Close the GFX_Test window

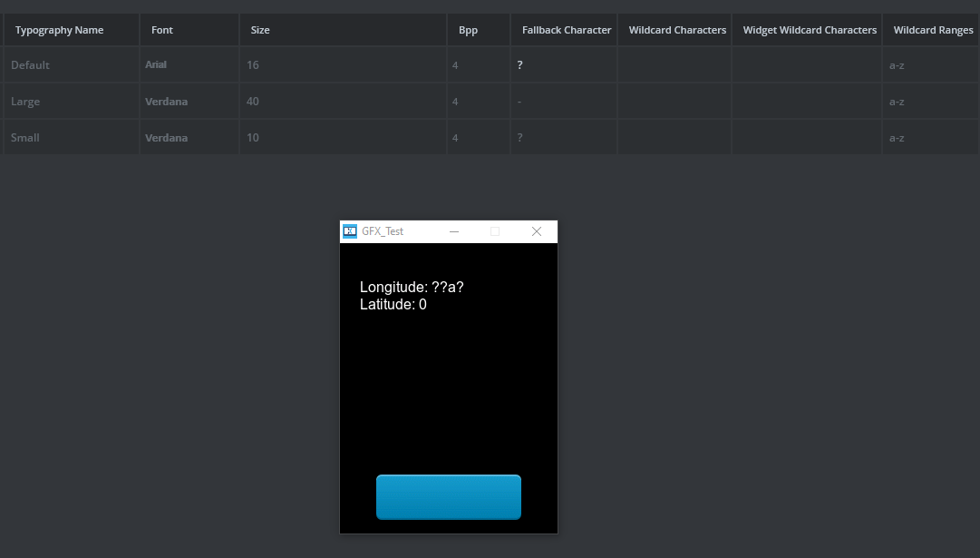(x=537, y=231)
